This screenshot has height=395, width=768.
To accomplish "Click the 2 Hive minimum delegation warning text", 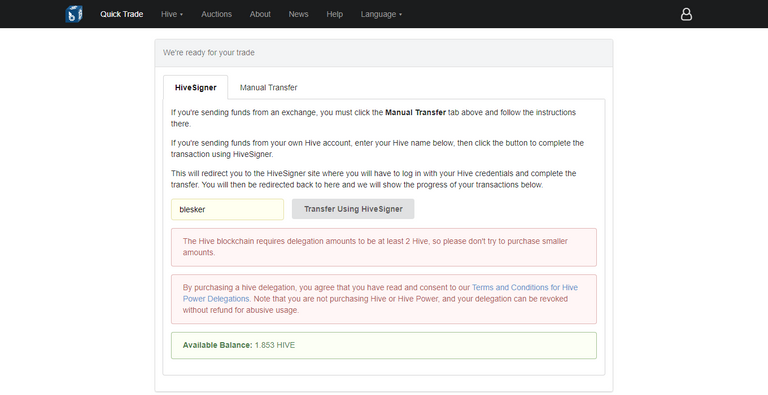I will click(x=375, y=247).
